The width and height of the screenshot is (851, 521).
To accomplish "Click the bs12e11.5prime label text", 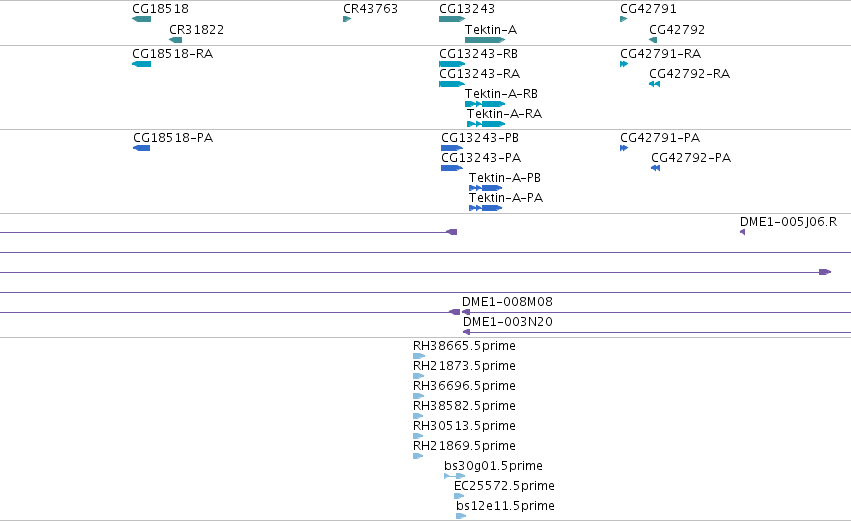I will (505, 506).
